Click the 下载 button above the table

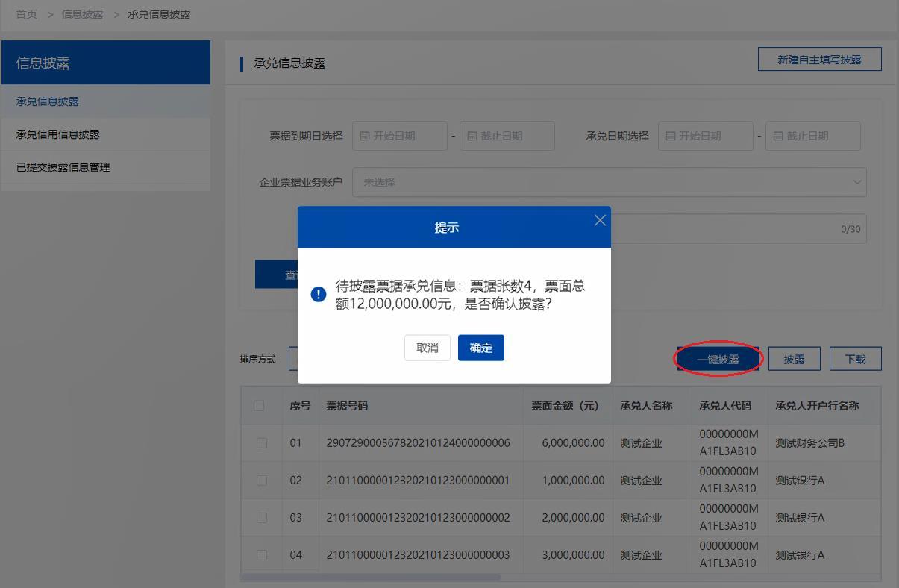point(855,358)
